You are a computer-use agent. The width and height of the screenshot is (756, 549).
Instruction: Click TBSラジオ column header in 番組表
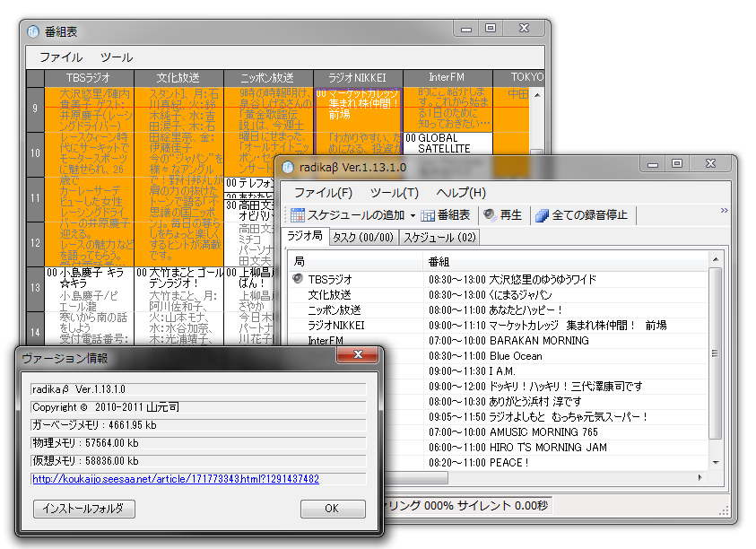pos(89,78)
